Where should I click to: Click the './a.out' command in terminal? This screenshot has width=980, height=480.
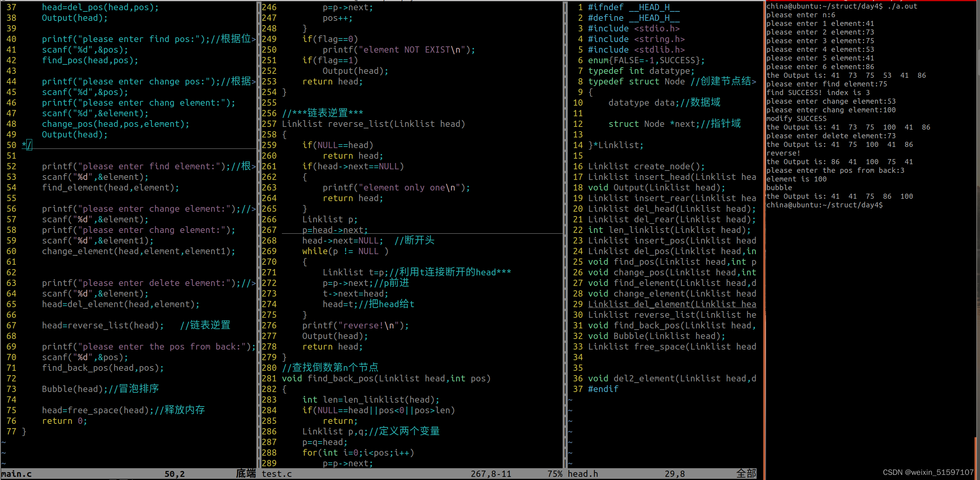[x=902, y=6]
